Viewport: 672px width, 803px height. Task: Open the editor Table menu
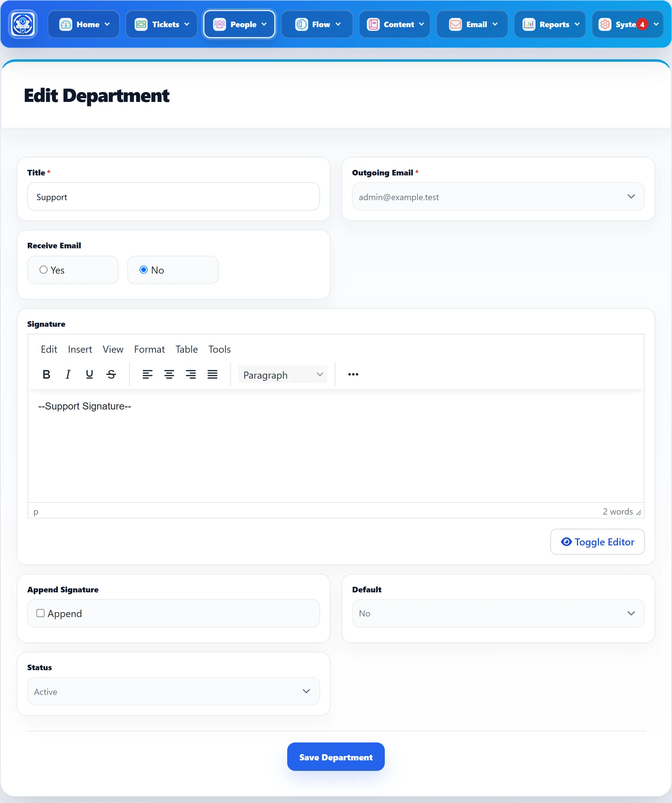tap(187, 349)
